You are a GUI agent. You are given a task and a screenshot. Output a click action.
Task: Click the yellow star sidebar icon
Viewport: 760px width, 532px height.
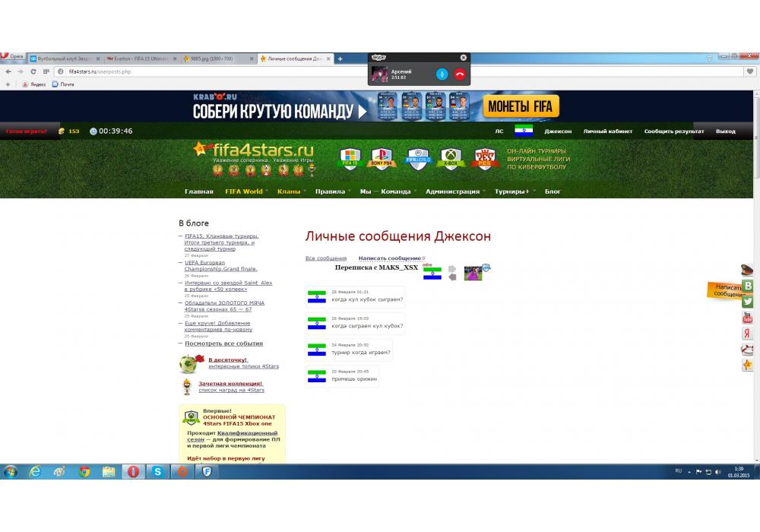point(747,365)
